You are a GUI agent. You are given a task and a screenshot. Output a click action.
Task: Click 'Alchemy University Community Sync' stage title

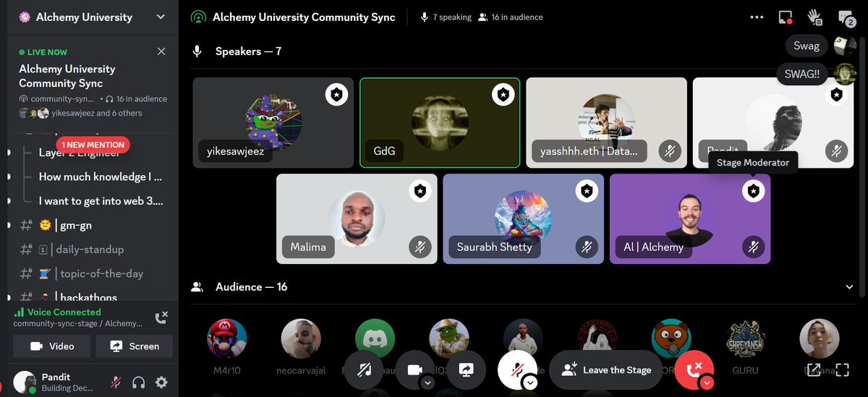click(304, 17)
